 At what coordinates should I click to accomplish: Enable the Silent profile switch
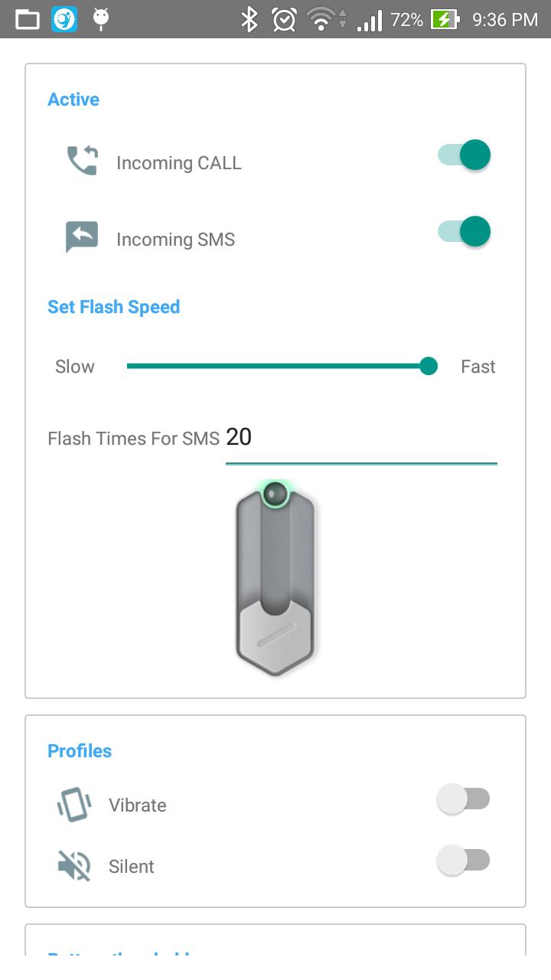(x=463, y=860)
